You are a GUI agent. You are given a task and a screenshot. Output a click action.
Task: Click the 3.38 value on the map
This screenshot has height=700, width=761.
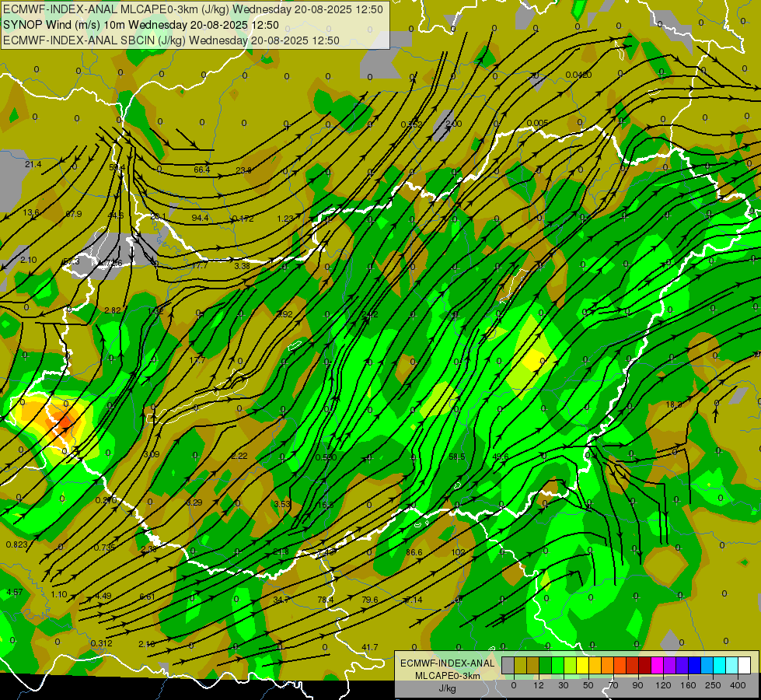click(x=243, y=266)
